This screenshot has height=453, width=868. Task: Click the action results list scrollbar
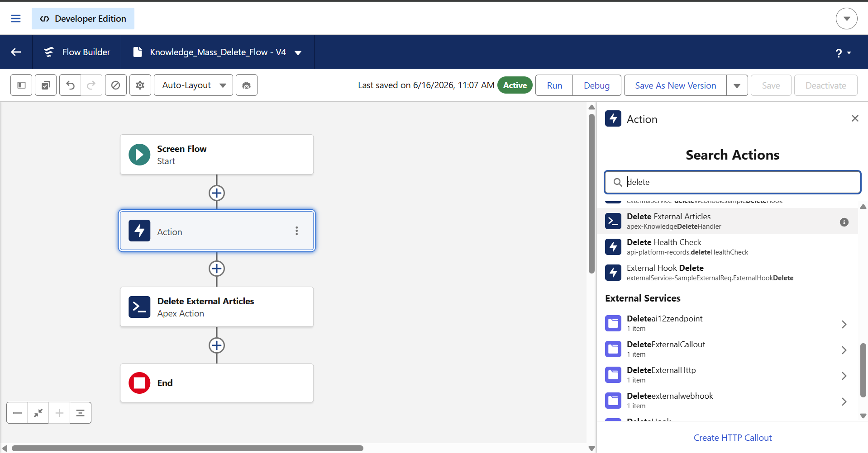(x=863, y=370)
